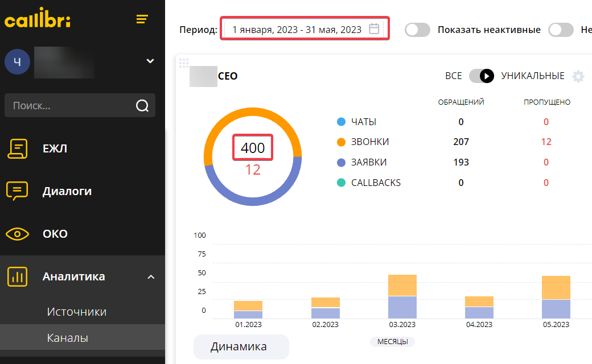Click the МЕСЯЦЫ label below chart
This screenshot has width=592, height=364.
pos(392,342)
